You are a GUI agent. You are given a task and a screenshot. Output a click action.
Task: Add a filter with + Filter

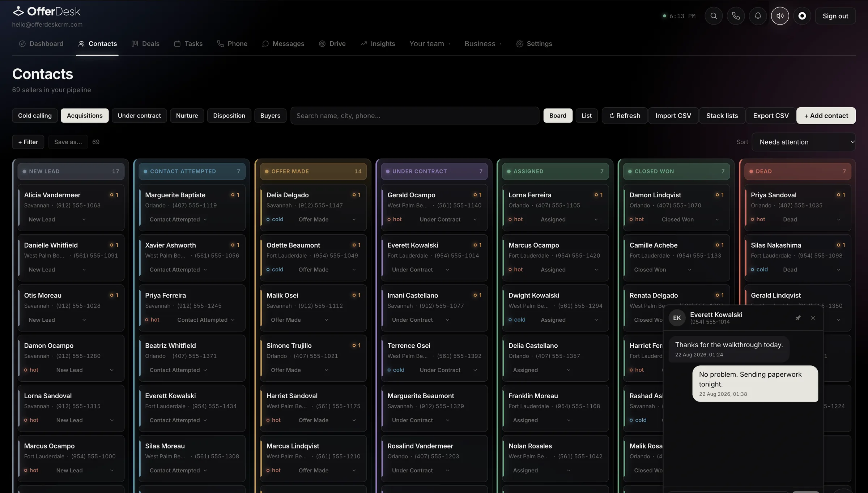pos(28,142)
